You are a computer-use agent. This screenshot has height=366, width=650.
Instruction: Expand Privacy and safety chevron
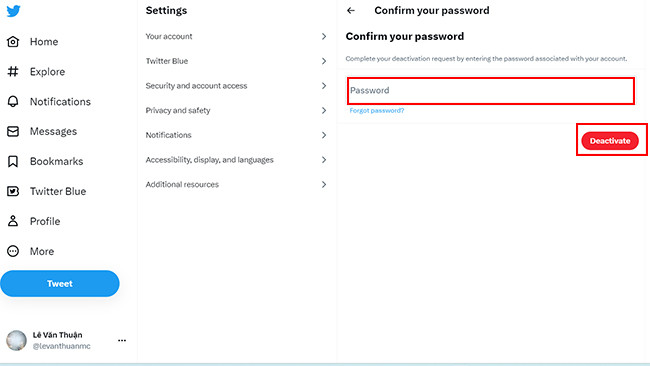coord(324,110)
